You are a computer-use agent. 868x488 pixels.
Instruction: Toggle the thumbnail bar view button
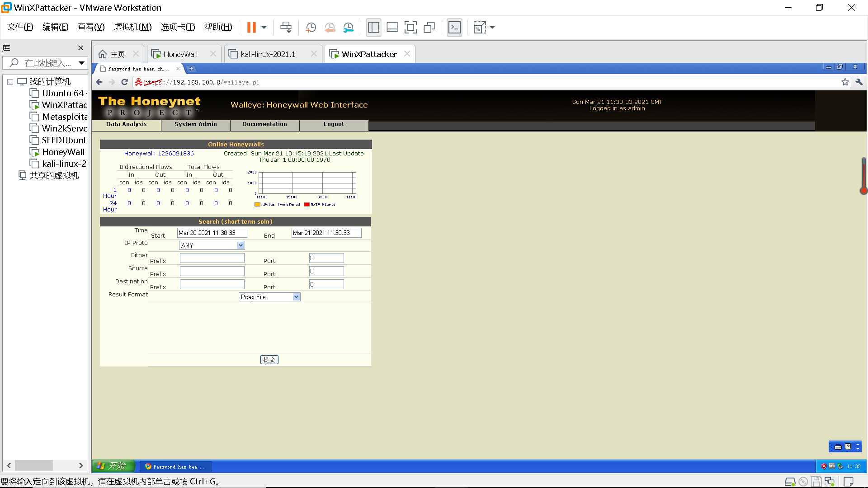(392, 28)
